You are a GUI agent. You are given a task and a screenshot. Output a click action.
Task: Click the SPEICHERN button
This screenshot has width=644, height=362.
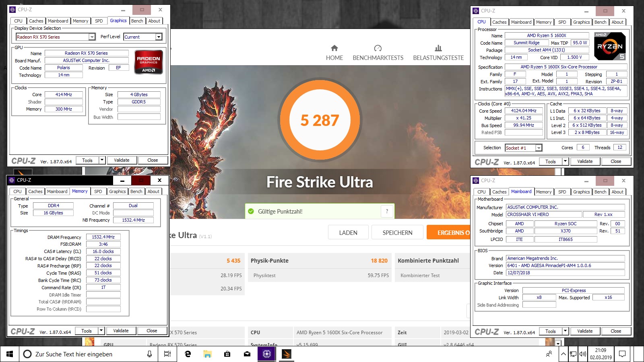click(397, 232)
